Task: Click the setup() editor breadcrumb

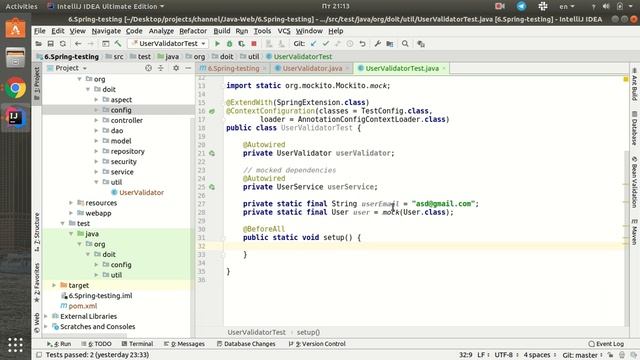Action: coord(308,333)
